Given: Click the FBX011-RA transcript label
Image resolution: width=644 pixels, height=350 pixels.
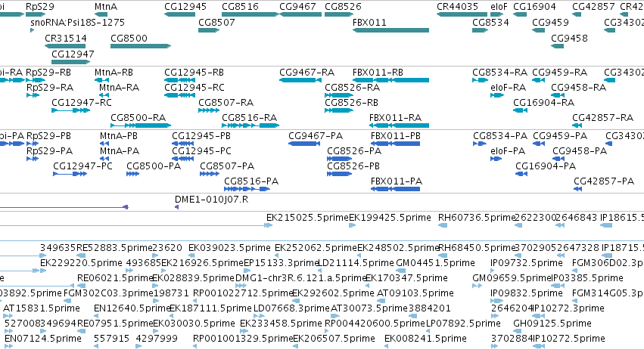Looking at the screenshot, I should pos(395,118).
